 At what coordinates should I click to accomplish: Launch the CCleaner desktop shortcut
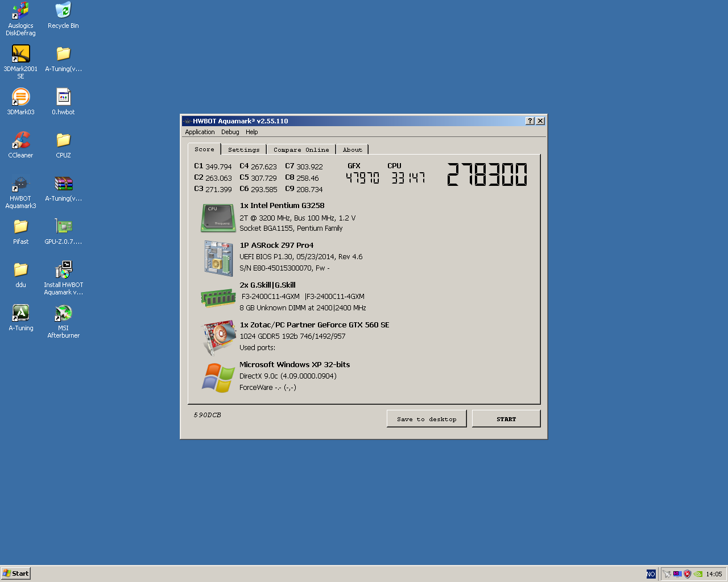coord(20,145)
